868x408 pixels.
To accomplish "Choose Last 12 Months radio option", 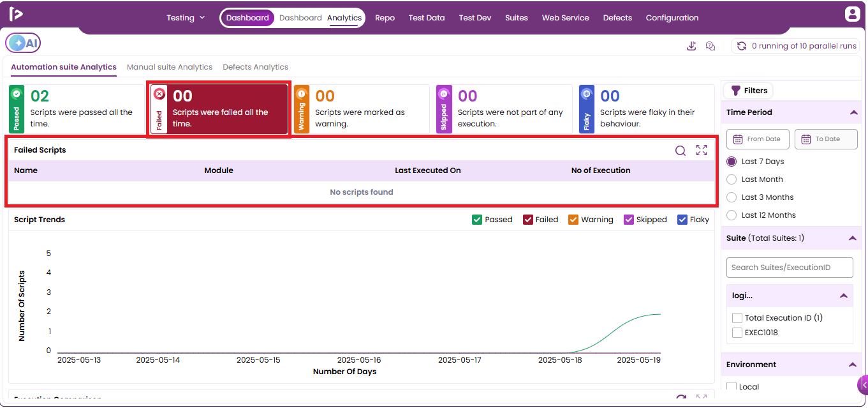I will [732, 215].
